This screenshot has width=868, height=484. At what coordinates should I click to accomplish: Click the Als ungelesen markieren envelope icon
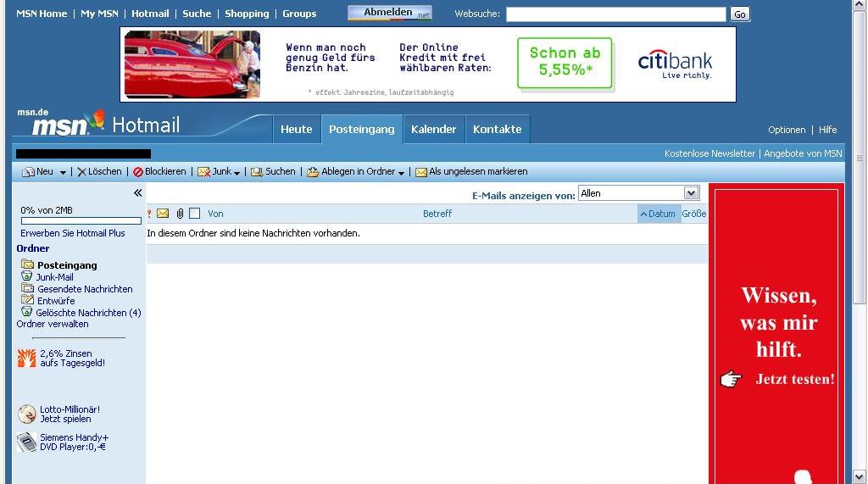420,172
